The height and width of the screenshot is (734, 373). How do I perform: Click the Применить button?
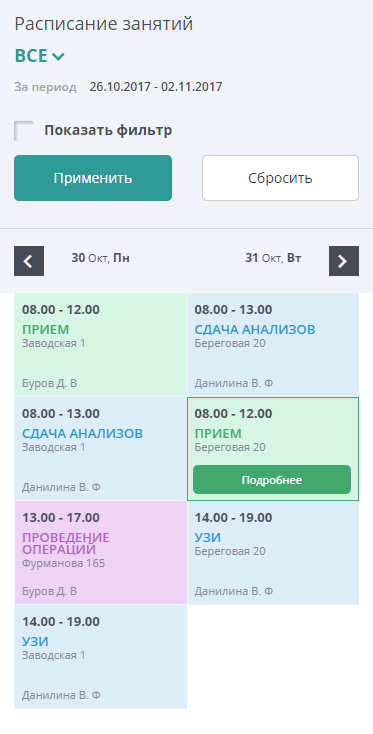click(x=93, y=178)
